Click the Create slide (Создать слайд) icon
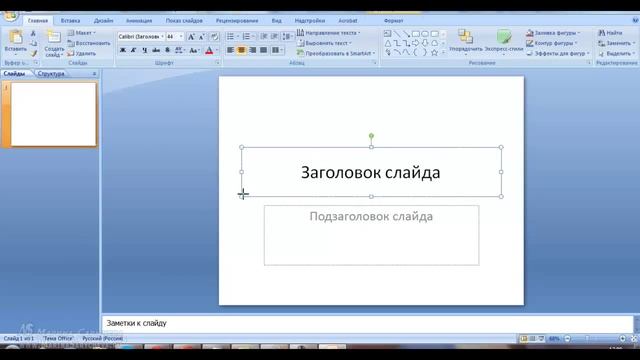Screen dimensions: 640x360 53,37
